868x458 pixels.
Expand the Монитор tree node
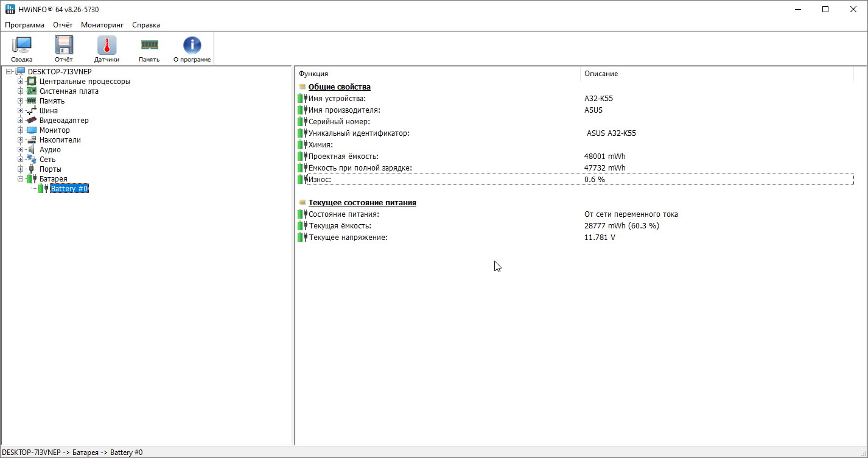click(21, 130)
